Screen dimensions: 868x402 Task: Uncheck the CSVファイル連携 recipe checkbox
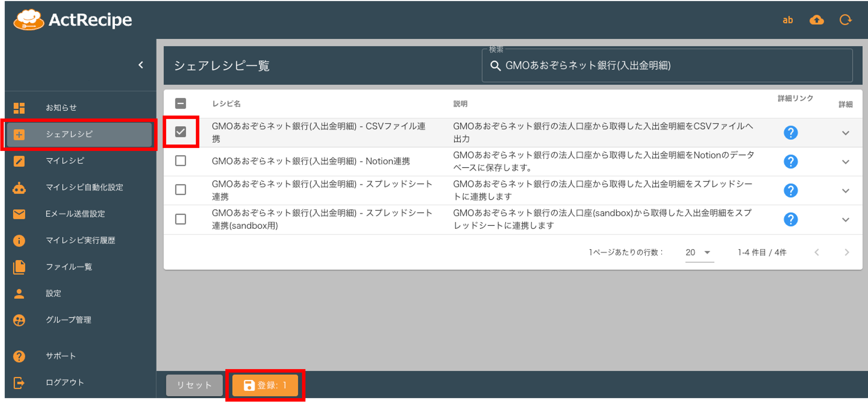pos(181,132)
